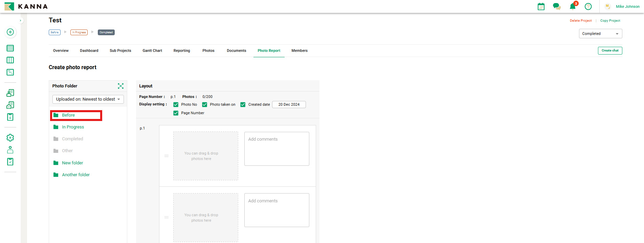Viewport: 644px width, 243px height.
Task: Uncheck the Photo No checkbox
Action: coord(176,105)
